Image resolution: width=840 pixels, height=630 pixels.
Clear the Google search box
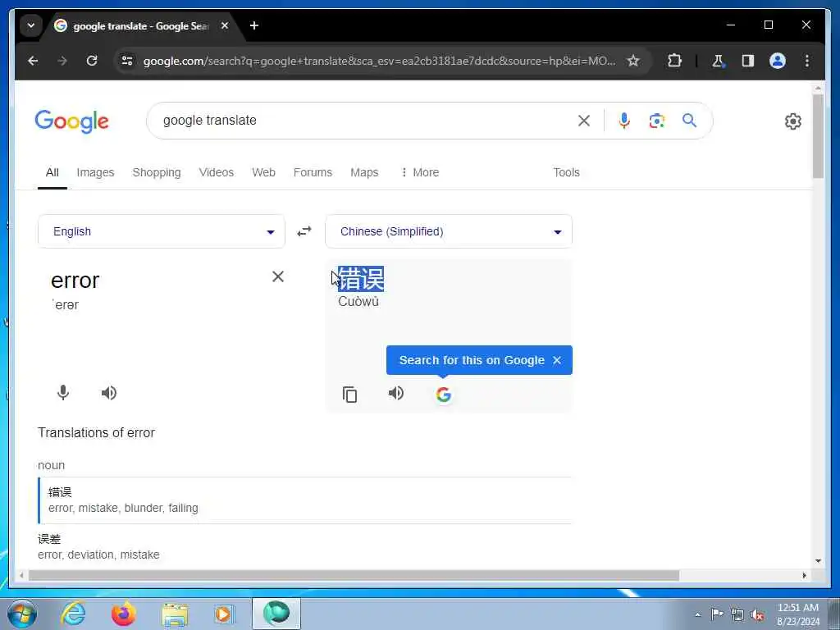click(x=584, y=121)
